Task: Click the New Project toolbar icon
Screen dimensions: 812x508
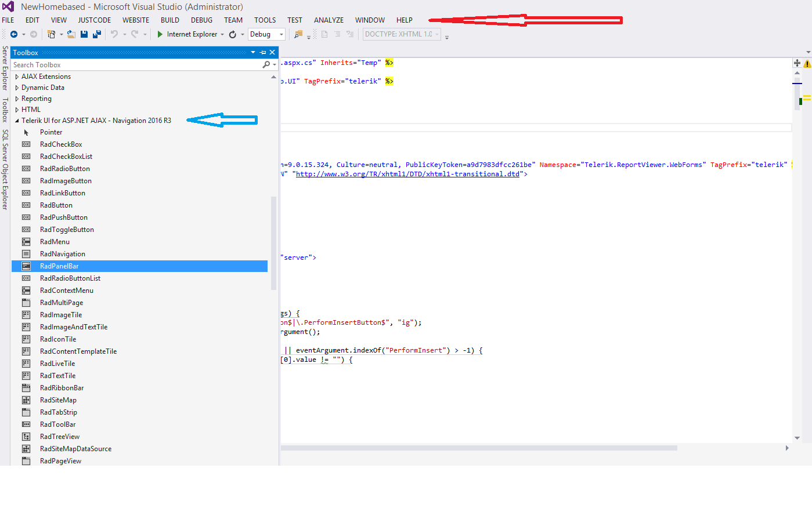Action: click(51, 34)
